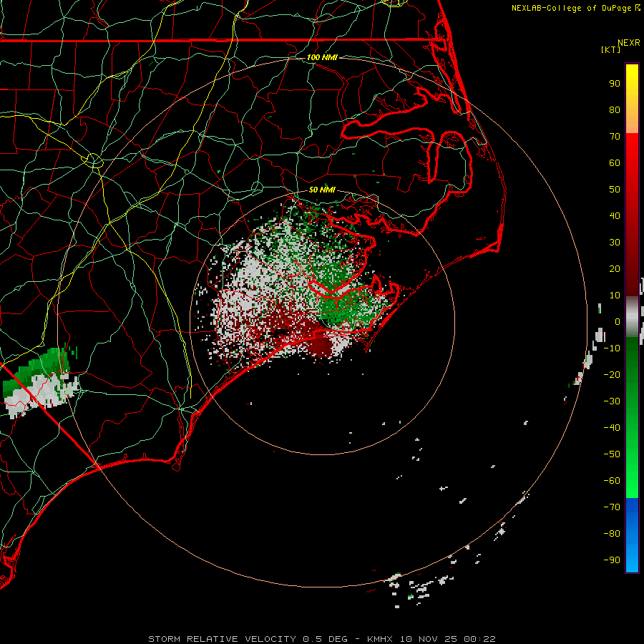644x644 pixels.
Task: Click the -10 value on velocity scale
Action: tap(612, 348)
